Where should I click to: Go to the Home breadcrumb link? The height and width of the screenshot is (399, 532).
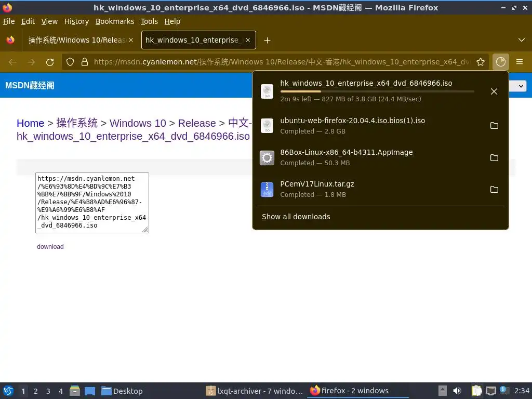pos(30,123)
